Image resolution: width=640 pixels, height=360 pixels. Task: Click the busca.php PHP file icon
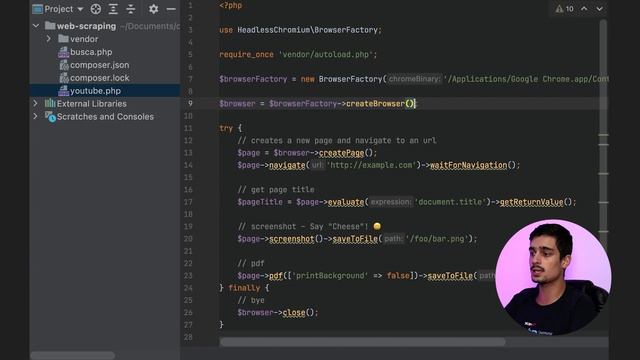point(63,52)
